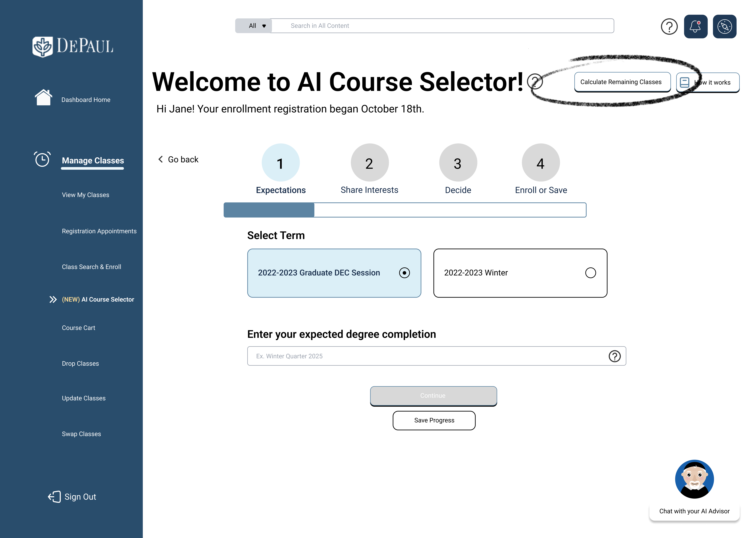Click the 2022-2023 Winter term card

(520, 273)
